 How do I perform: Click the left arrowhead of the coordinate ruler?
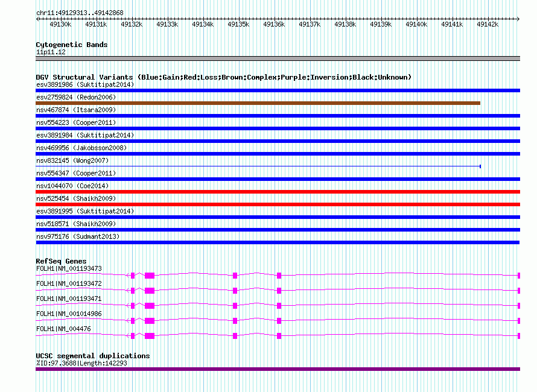[x=37, y=19]
